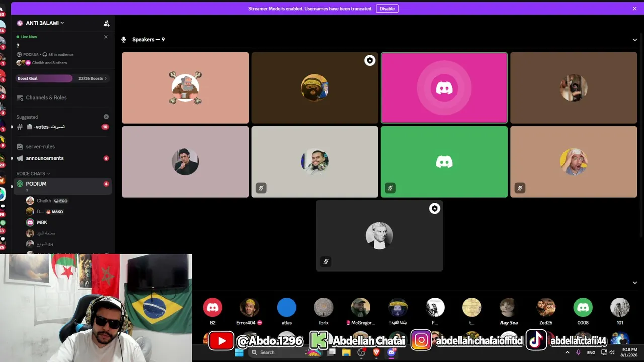Image resolution: width=644 pixels, height=362 pixels.
Task: Click muted mic icon on light gray tile
Action: [x=261, y=188]
